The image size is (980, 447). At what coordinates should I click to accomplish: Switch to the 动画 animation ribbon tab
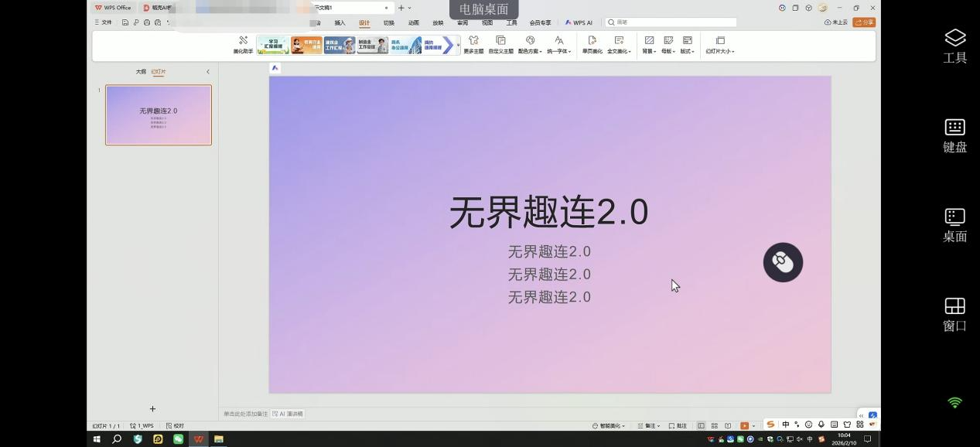coord(413,22)
